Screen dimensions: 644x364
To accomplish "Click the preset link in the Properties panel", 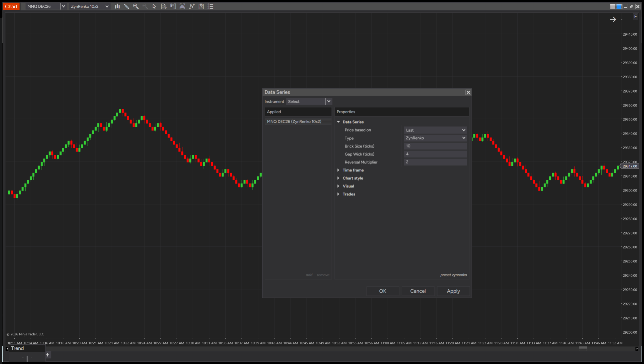I will click(x=453, y=275).
